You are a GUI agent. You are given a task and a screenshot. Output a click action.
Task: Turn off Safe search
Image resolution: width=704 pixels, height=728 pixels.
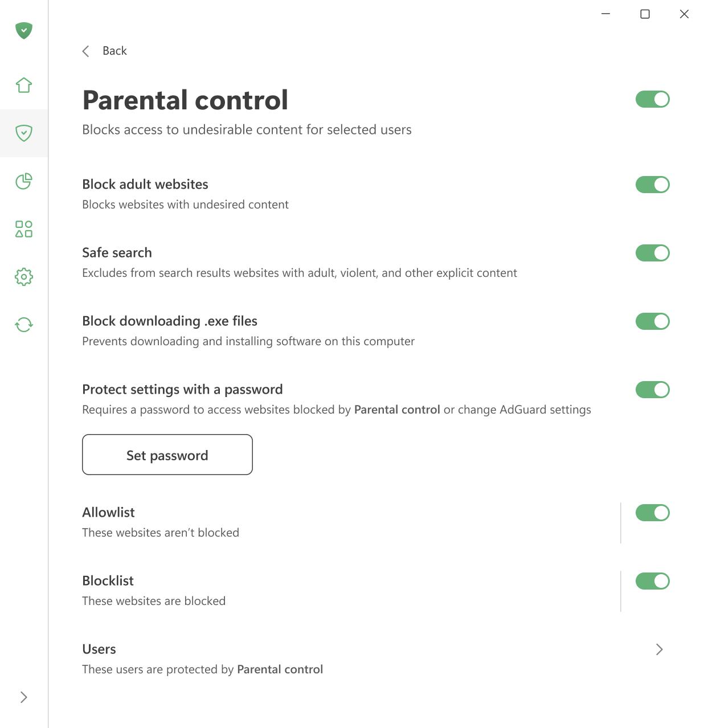tap(653, 253)
